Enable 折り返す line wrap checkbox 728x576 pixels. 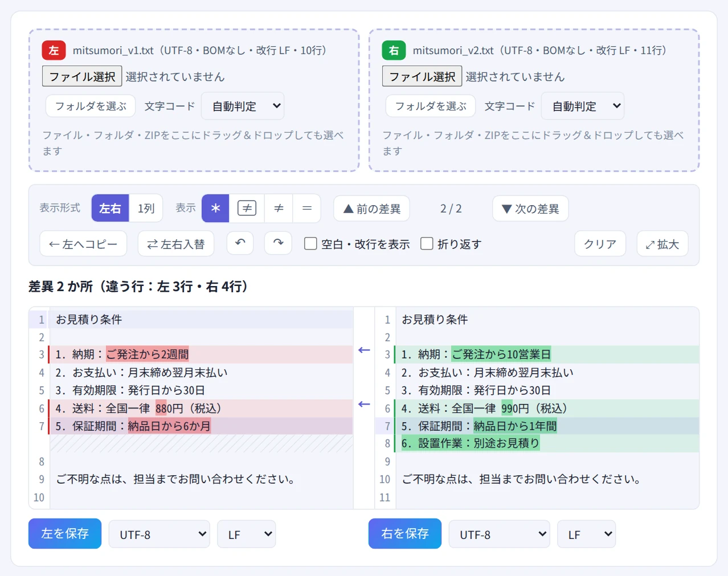click(x=427, y=244)
